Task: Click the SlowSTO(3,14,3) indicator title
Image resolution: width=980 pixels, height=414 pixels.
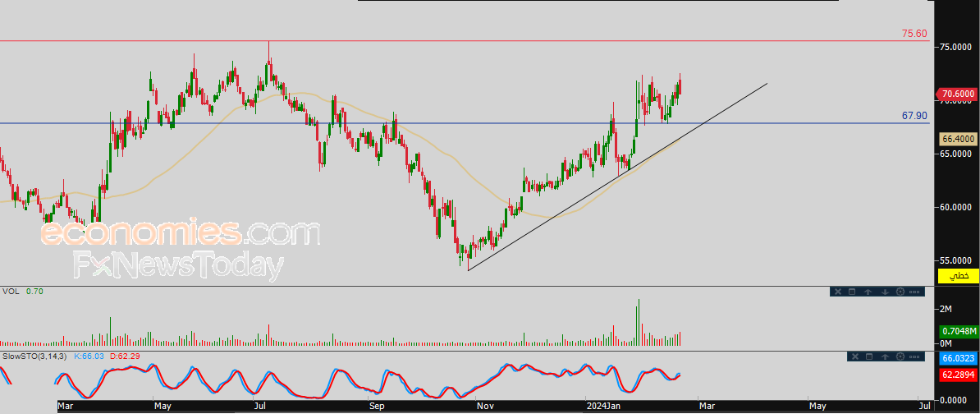Action: click(35, 356)
